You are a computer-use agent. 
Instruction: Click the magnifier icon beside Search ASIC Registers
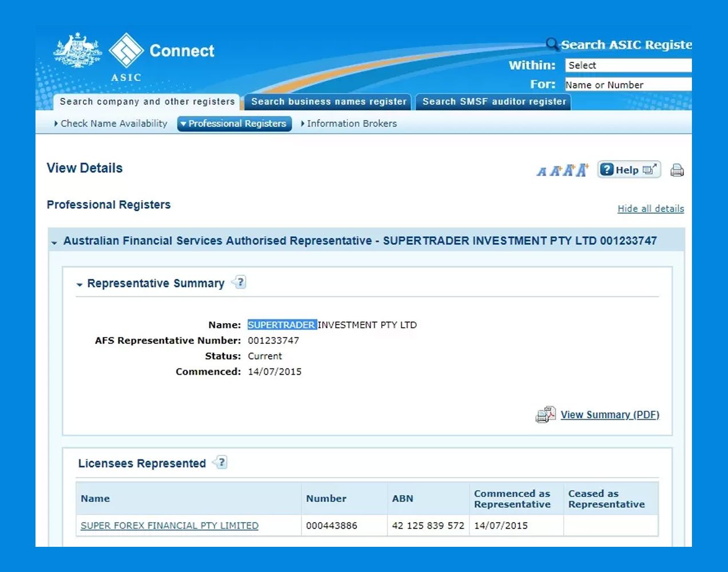tap(552, 44)
